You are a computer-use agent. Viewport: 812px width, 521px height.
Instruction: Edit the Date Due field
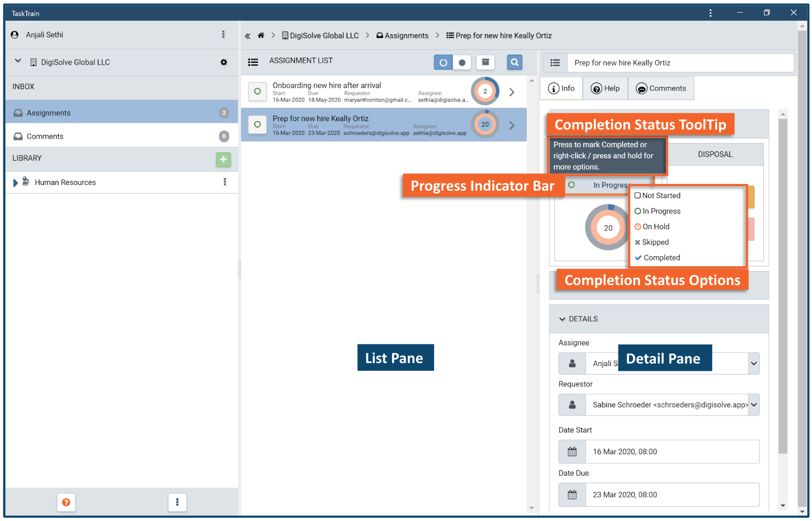pyautogui.click(x=672, y=495)
